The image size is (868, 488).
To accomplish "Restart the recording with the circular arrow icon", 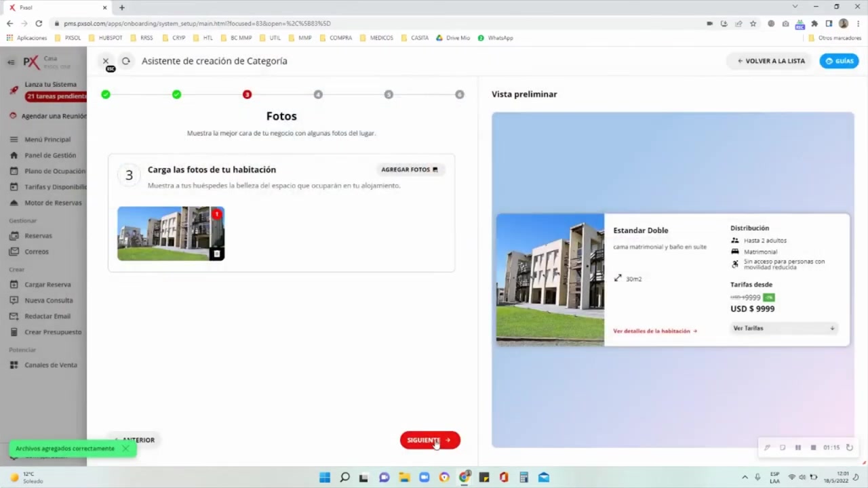I will pyautogui.click(x=849, y=447).
